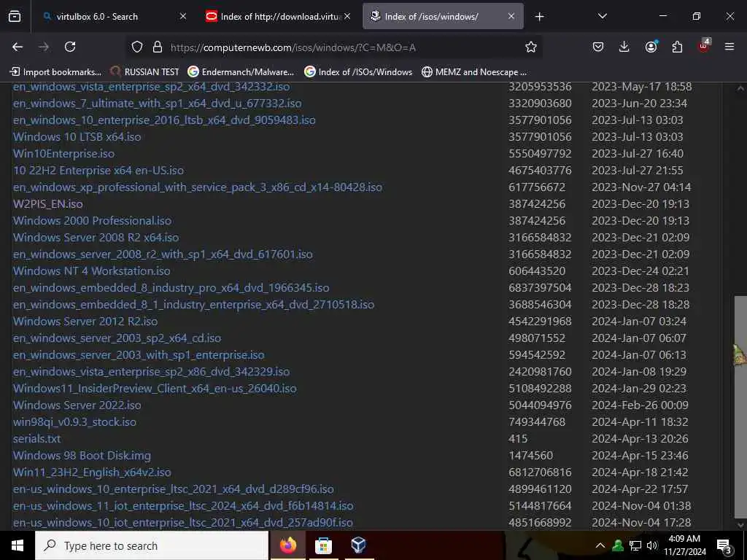747x560 pixels.
Task: Download win98qi_v0.9.3_stock.iso
Action: [x=75, y=422]
